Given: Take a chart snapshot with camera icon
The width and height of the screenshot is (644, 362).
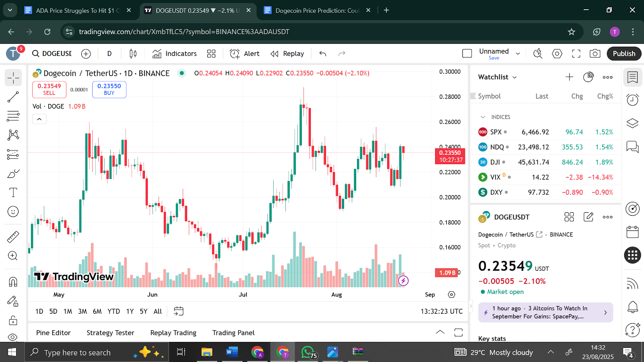Looking at the screenshot, I should pos(595,53).
